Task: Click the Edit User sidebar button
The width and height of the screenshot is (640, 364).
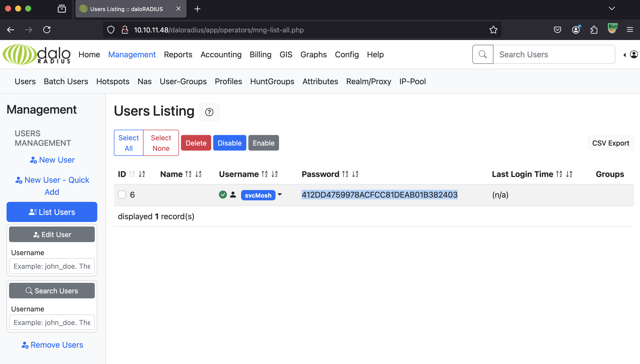Action: pyautogui.click(x=52, y=234)
